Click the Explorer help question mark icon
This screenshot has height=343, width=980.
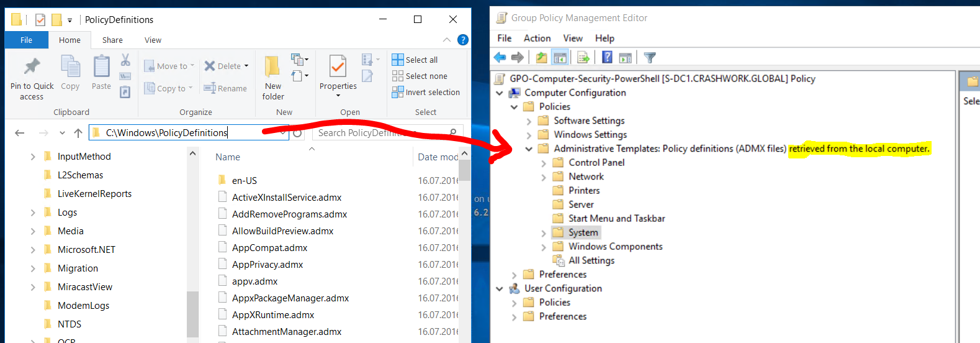tap(462, 40)
